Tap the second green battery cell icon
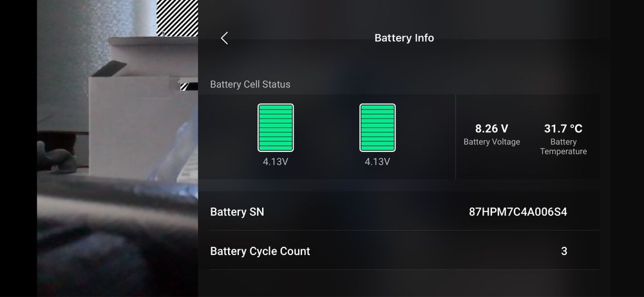 (x=377, y=128)
